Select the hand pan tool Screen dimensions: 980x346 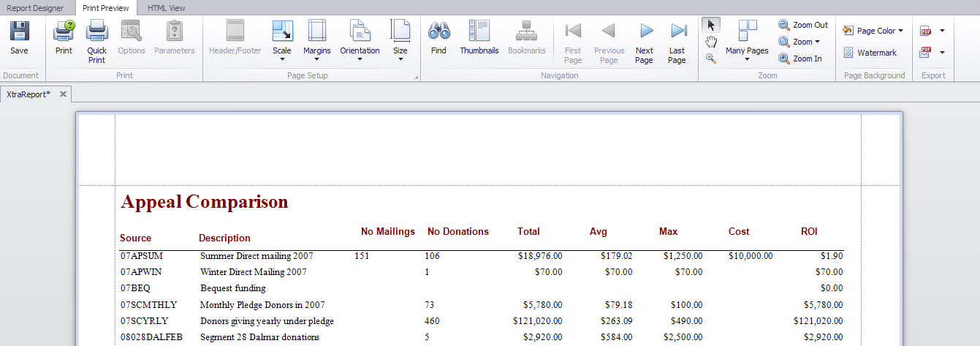711,42
